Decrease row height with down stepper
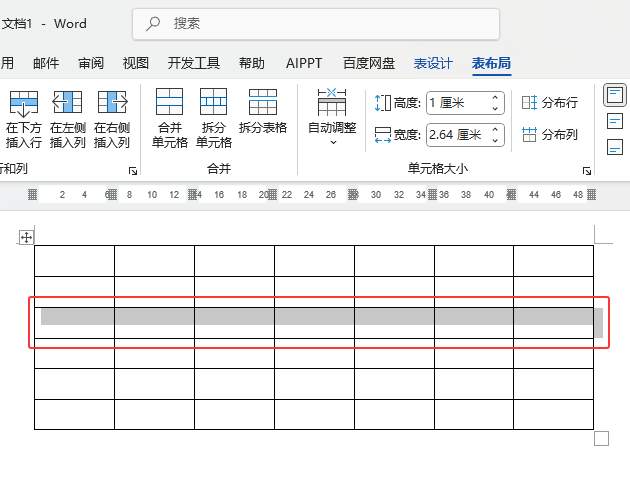Viewport: 630px width, 482px height. pos(495,108)
